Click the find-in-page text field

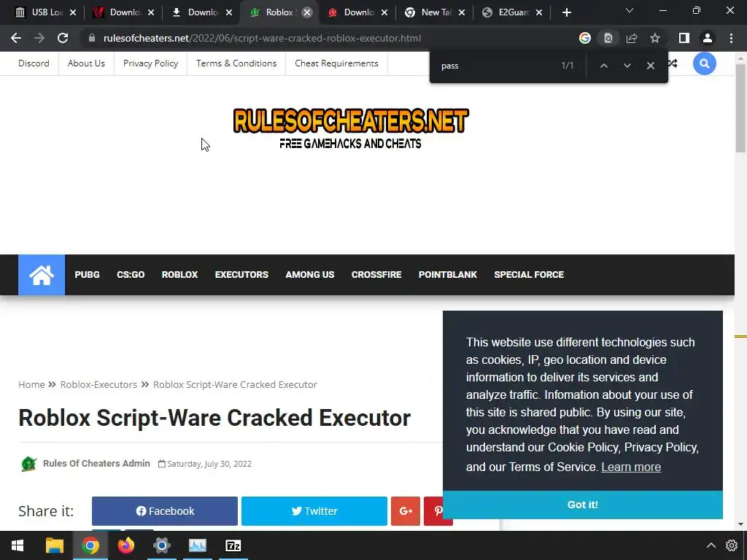[495, 66]
